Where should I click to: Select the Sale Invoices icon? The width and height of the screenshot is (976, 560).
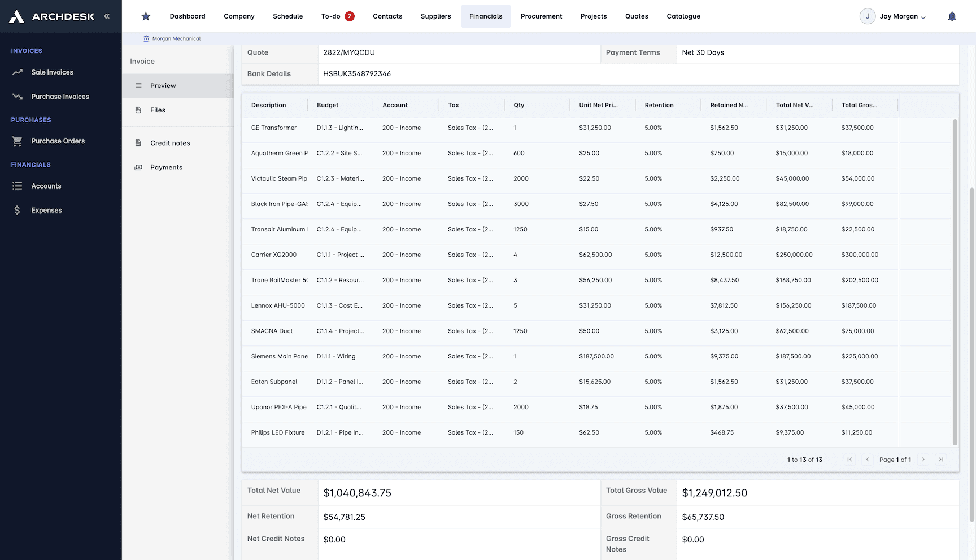click(x=18, y=72)
